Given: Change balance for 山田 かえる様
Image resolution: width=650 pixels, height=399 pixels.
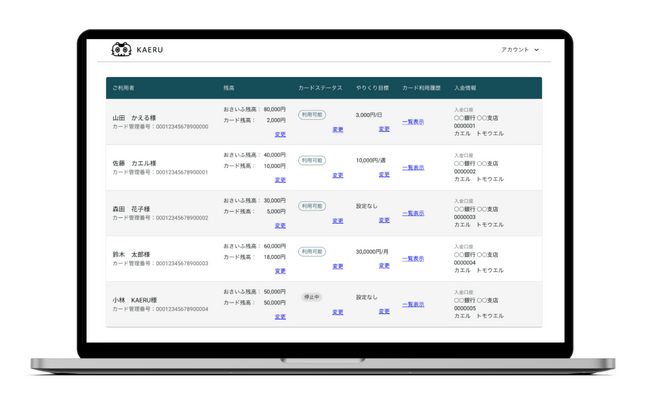Looking at the screenshot, I should coord(280,134).
